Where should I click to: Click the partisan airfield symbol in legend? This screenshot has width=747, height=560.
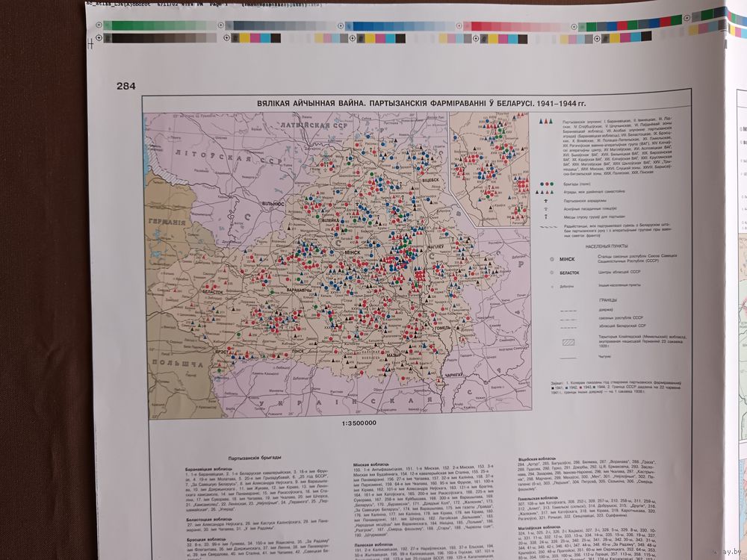[546, 200]
